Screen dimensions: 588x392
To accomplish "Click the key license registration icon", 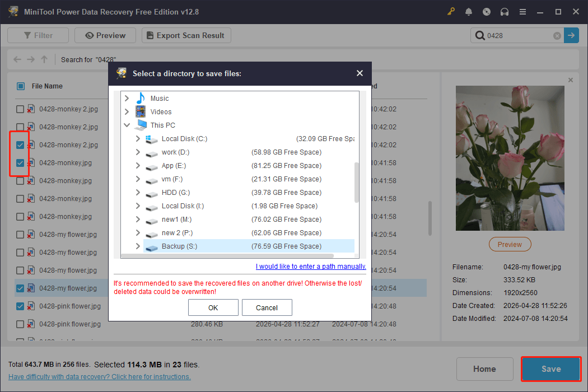I will click(x=451, y=11).
